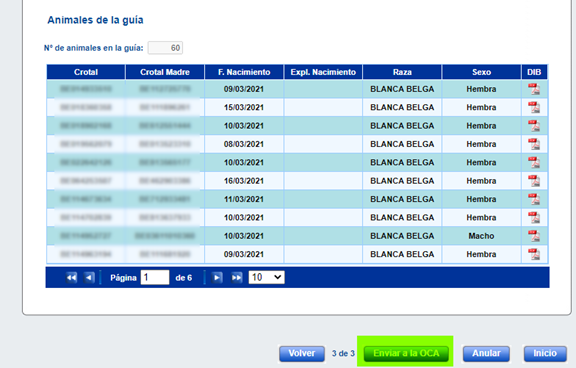Open DIB PDF for animal born 11/03/2021

pos(534,199)
